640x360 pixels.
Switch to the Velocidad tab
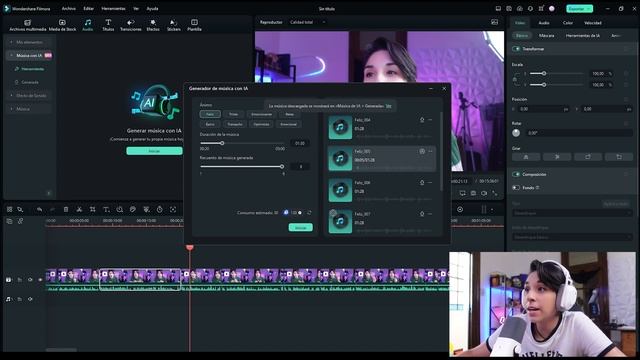(593, 23)
